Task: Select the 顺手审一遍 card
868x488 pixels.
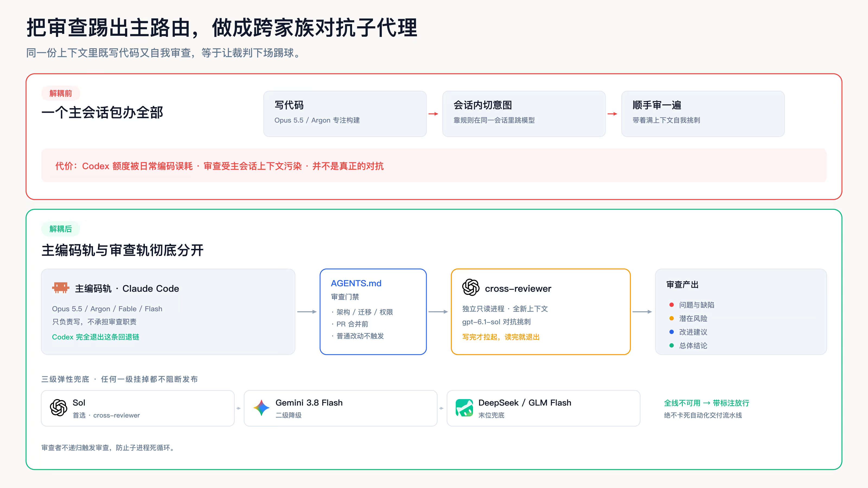Action: pyautogui.click(x=703, y=114)
